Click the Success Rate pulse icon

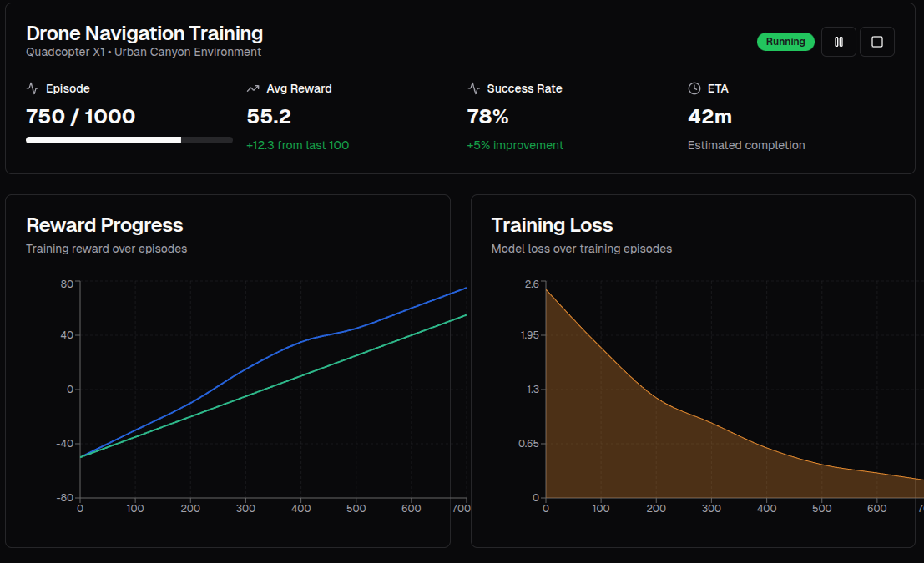(x=473, y=88)
